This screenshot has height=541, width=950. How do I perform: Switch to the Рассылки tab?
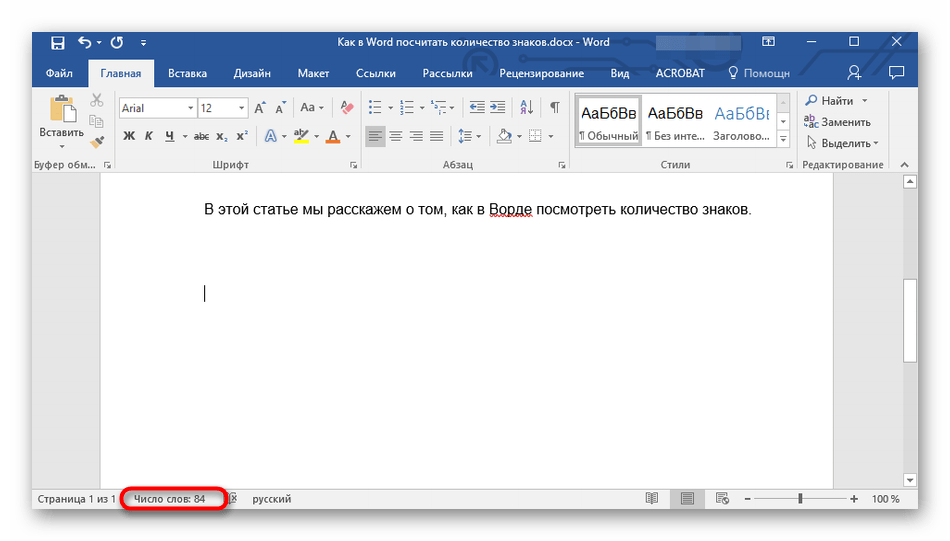(447, 73)
